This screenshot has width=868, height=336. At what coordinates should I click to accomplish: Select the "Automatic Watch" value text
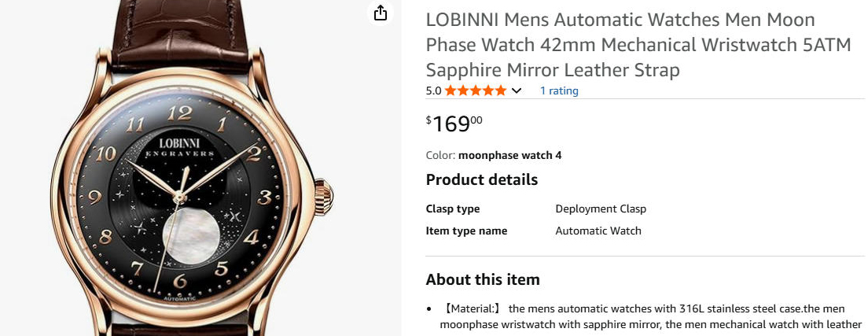598,231
